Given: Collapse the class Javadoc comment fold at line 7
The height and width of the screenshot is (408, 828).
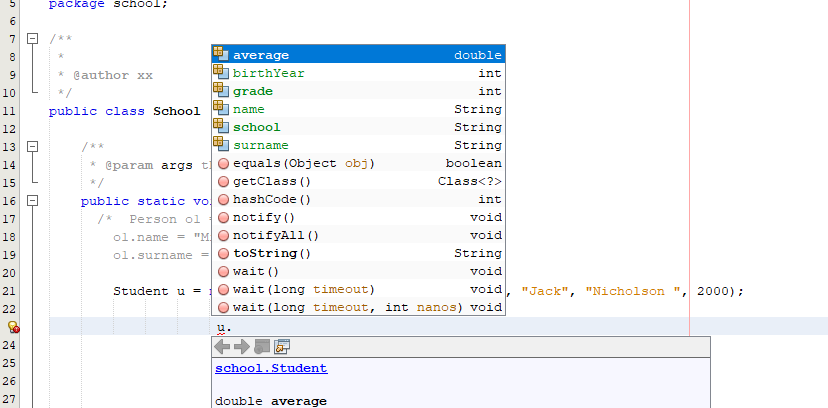Looking at the screenshot, I should [x=33, y=39].
